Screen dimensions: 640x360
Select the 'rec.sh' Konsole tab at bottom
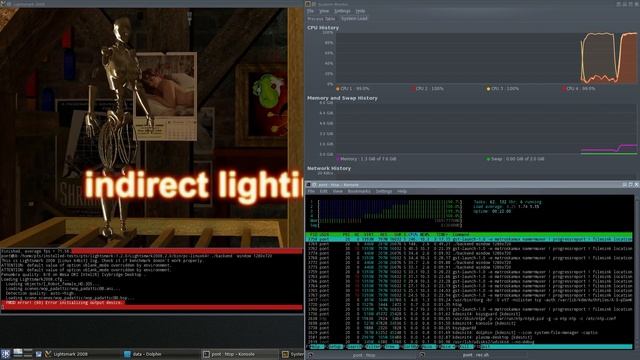click(475, 355)
